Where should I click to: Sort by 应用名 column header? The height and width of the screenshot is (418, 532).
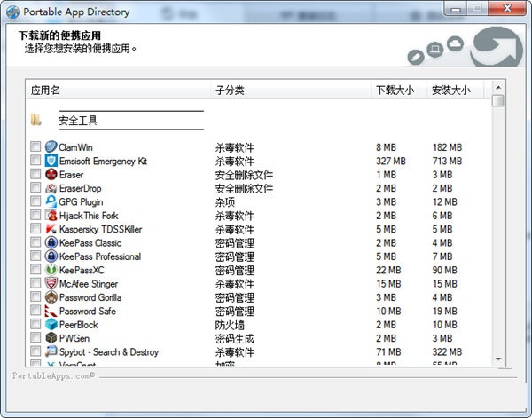click(x=118, y=91)
